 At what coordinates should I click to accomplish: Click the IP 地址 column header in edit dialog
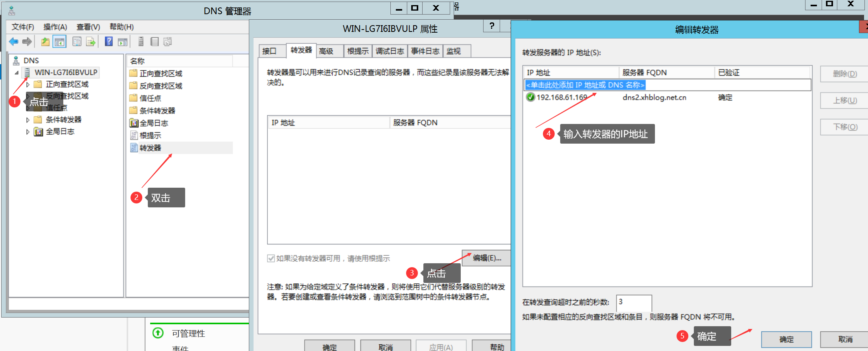pos(572,72)
